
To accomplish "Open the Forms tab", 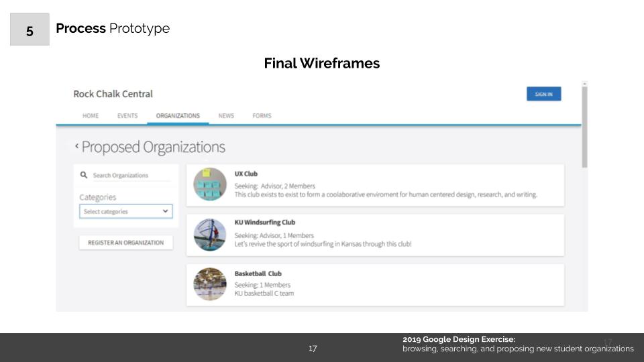I will (262, 116).
